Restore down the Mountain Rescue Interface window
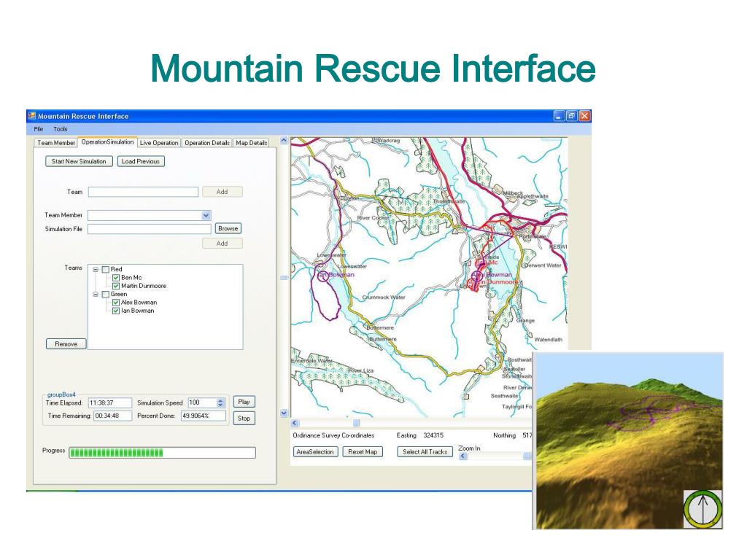The image size is (747, 560). point(572,116)
